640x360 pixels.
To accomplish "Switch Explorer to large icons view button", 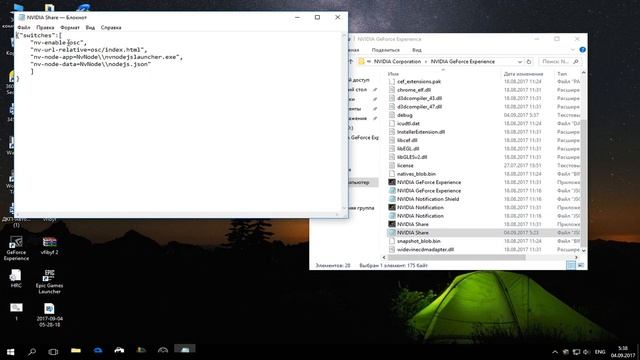I will 580,265.
